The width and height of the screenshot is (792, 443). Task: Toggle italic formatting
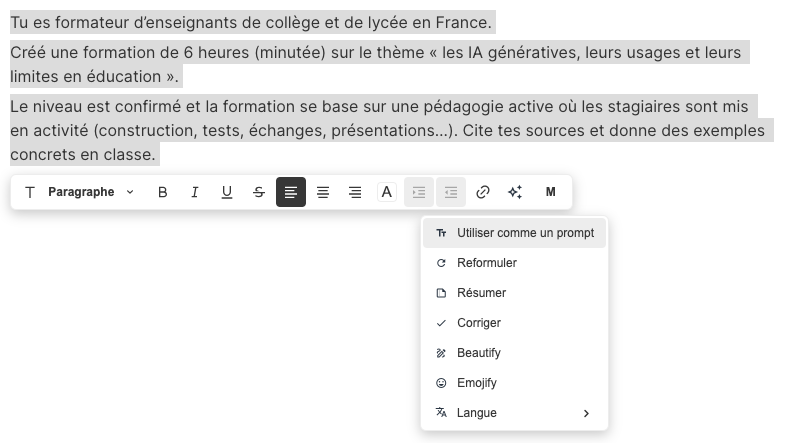pyautogui.click(x=195, y=192)
